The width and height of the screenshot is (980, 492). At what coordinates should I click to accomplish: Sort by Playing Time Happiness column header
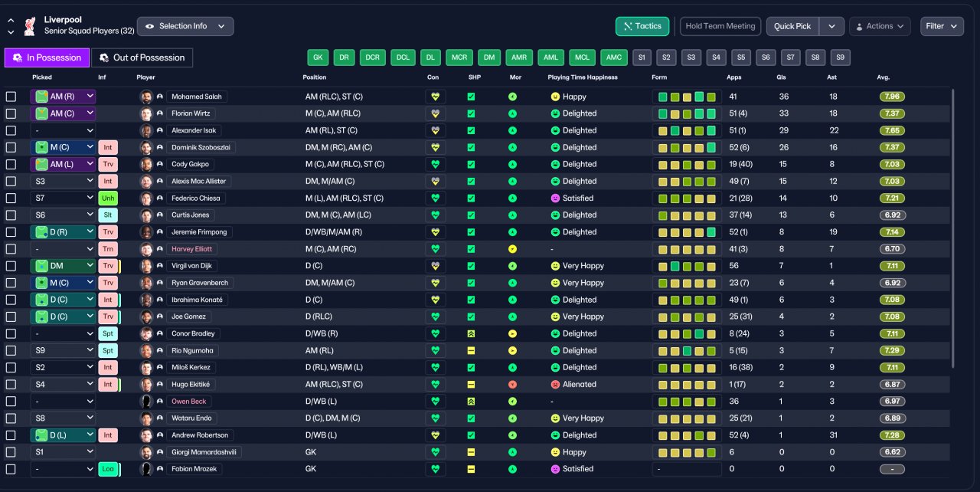583,77
